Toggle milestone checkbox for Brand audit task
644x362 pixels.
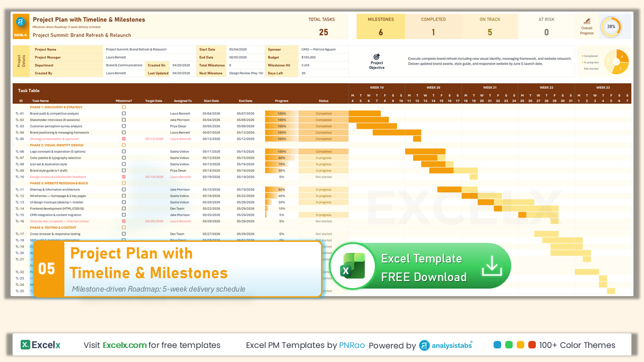click(124, 114)
